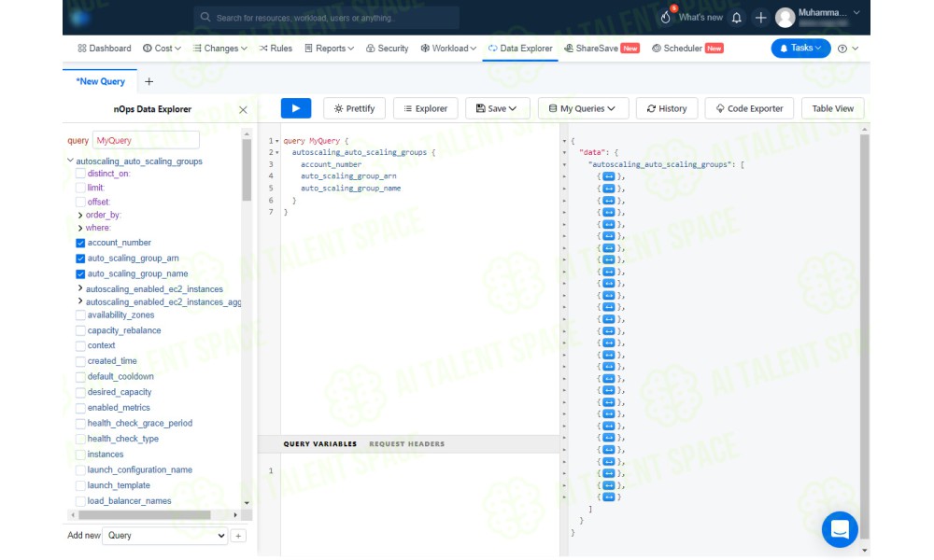Click the plus icon in top header
Viewport: 934px width, 560px height.
tap(760, 18)
